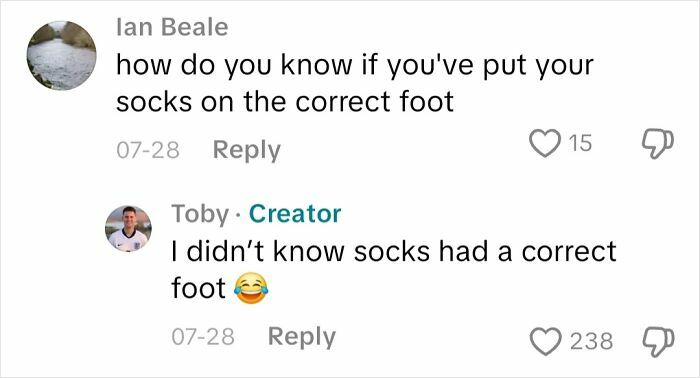Open Toby's profile avatar
The width and height of the screenshot is (700, 378).
128,228
